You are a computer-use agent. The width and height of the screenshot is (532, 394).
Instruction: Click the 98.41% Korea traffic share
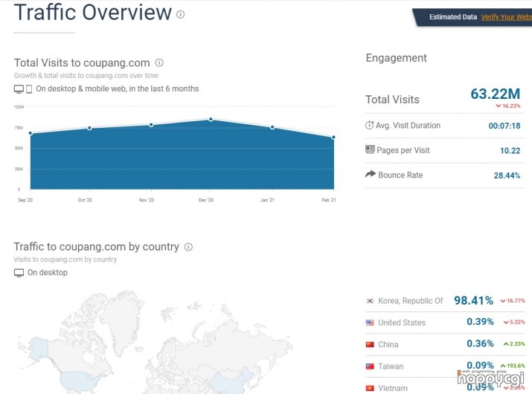pyautogui.click(x=474, y=300)
